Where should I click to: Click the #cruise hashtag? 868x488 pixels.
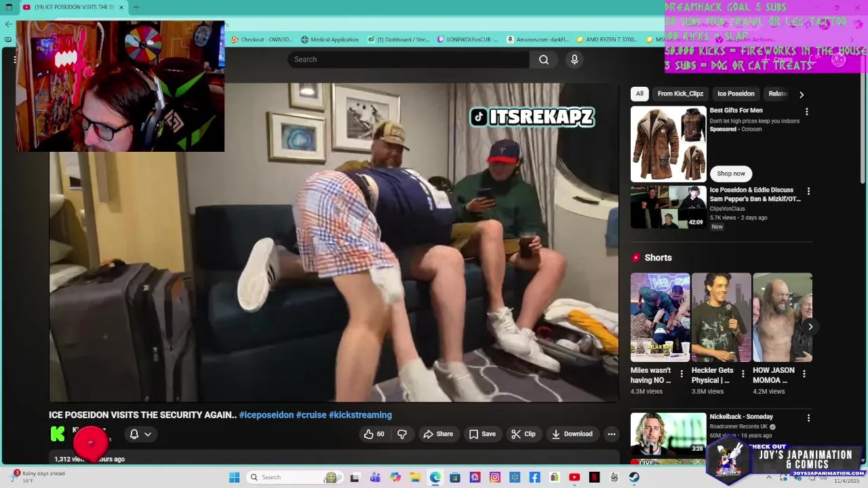tap(311, 415)
